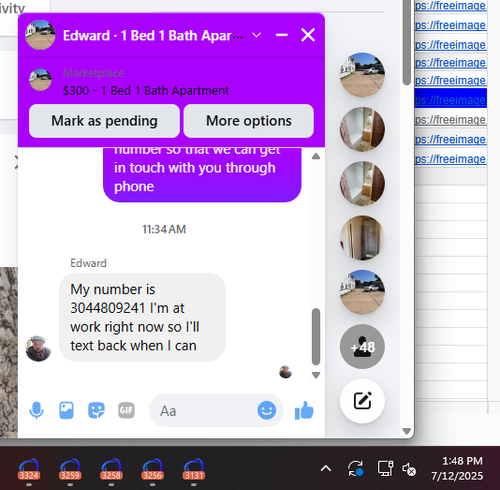Minimize the Edward chat window

click(282, 35)
